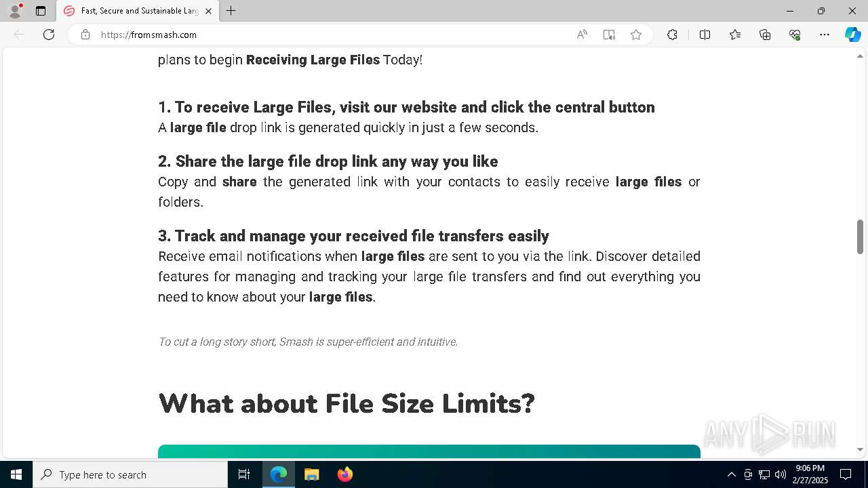Open the Edge profile icon
868x488 pixels.
tap(15, 11)
